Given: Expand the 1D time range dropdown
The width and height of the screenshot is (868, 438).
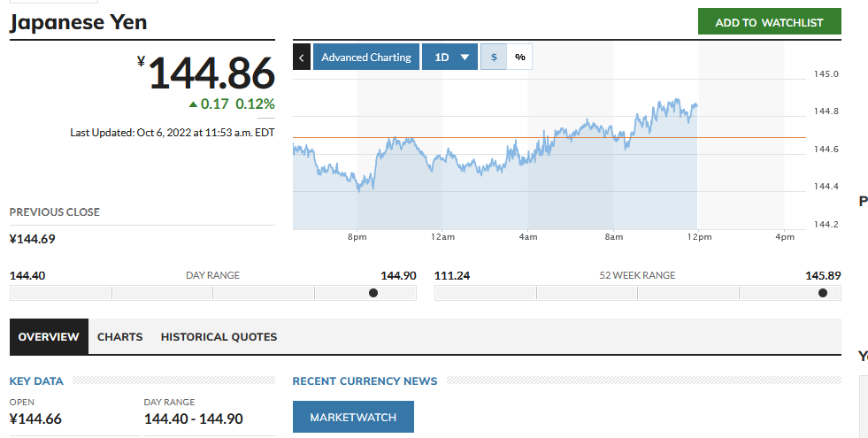Looking at the screenshot, I should [x=449, y=57].
